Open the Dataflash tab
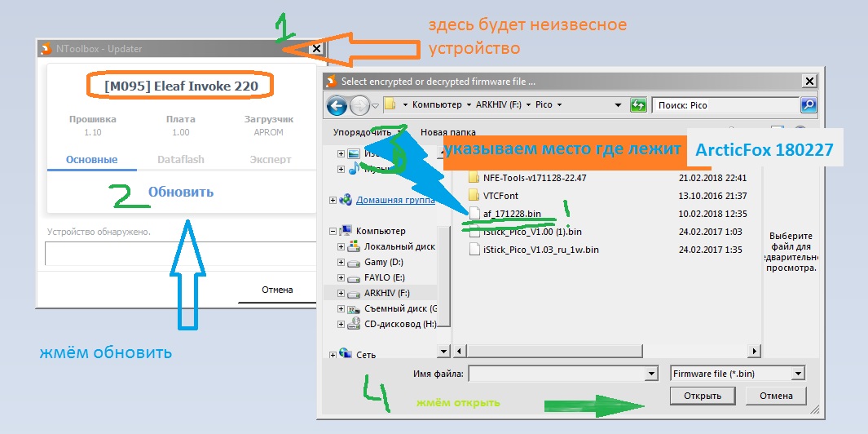 coord(181,160)
